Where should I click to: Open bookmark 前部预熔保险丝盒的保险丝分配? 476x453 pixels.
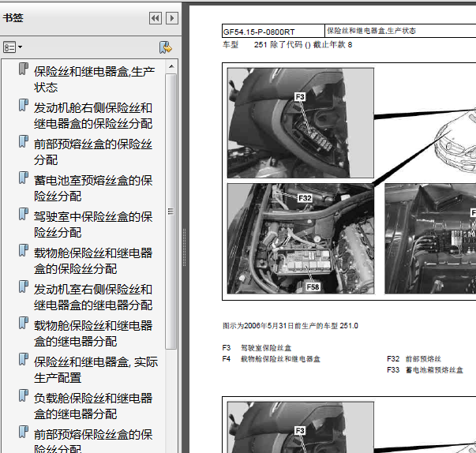(x=93, y=441)
